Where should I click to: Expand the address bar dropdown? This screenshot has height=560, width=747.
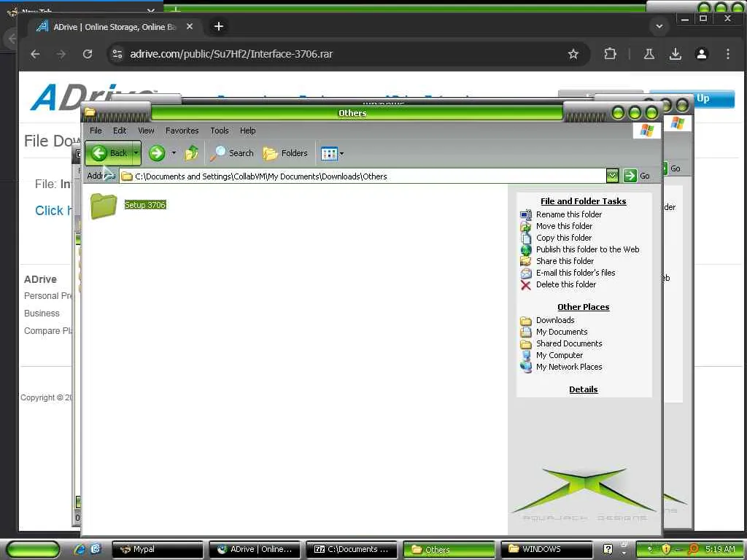click(612, 176)
